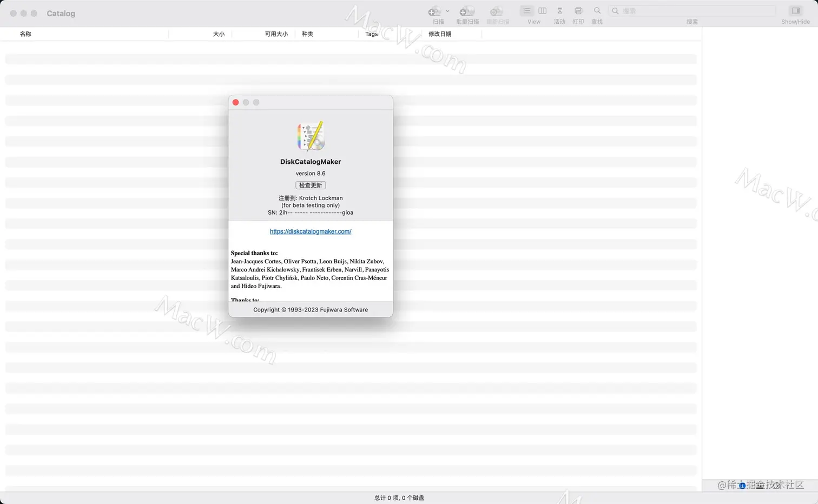Click the DiskCatalogMaker app icon in dialog
Screen dimensions: 818x504
[311, 136]
